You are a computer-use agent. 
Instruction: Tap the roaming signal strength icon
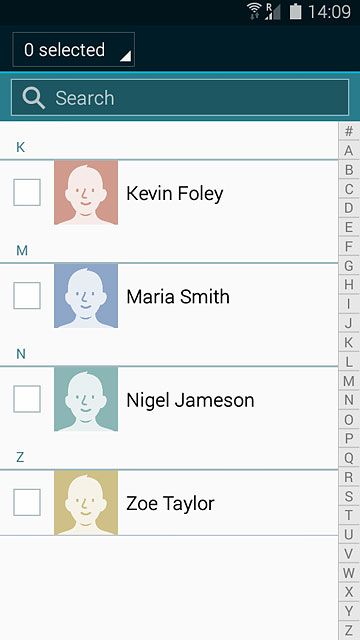(x=273, y=11)
